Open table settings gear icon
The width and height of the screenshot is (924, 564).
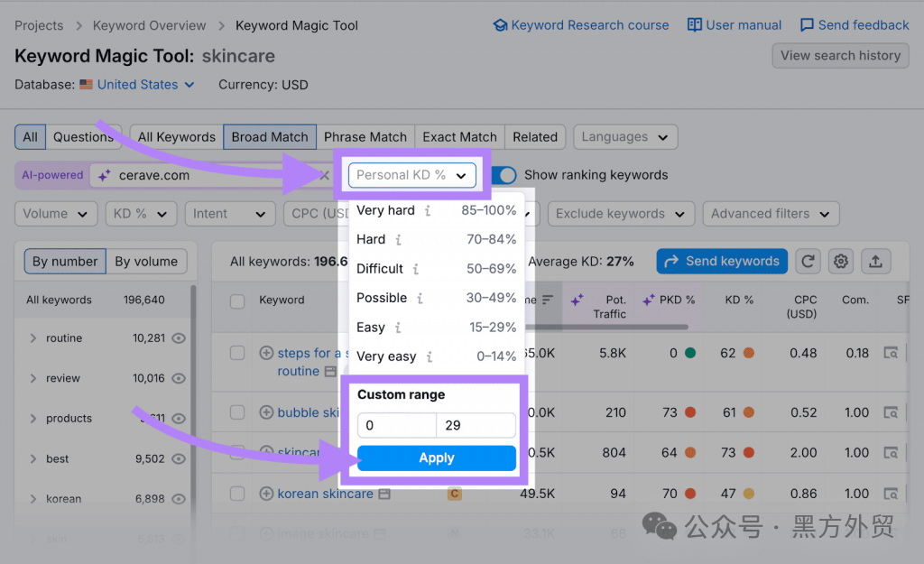(x=841, y=261)
